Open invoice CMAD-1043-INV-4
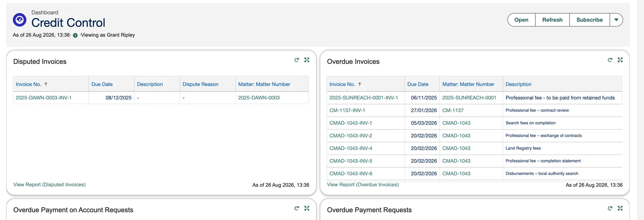Screen dimensions: 644x220 pos(351,148)
